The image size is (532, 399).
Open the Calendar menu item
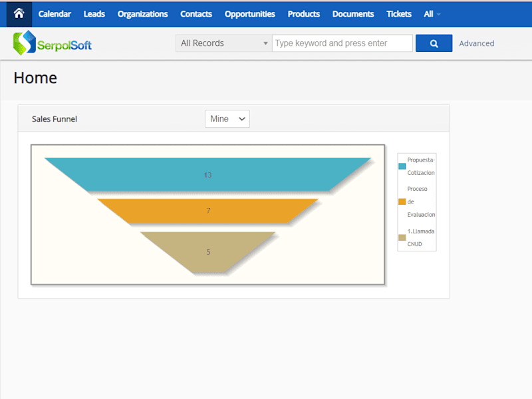point(55,14)
